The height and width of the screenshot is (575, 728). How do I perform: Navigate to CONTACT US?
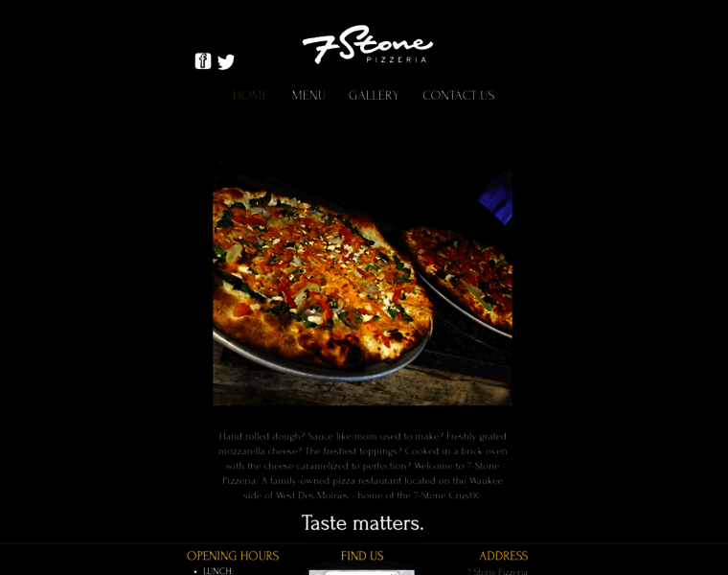458,95
